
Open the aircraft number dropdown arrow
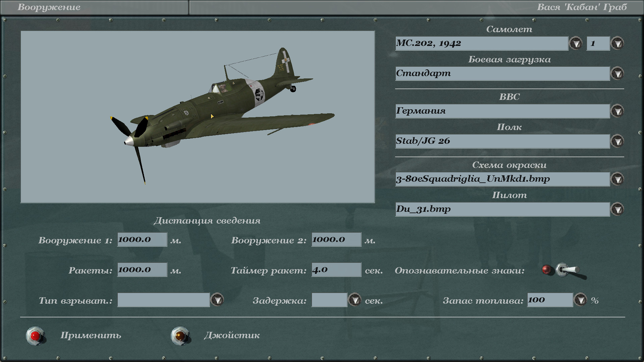click(618, 43)
